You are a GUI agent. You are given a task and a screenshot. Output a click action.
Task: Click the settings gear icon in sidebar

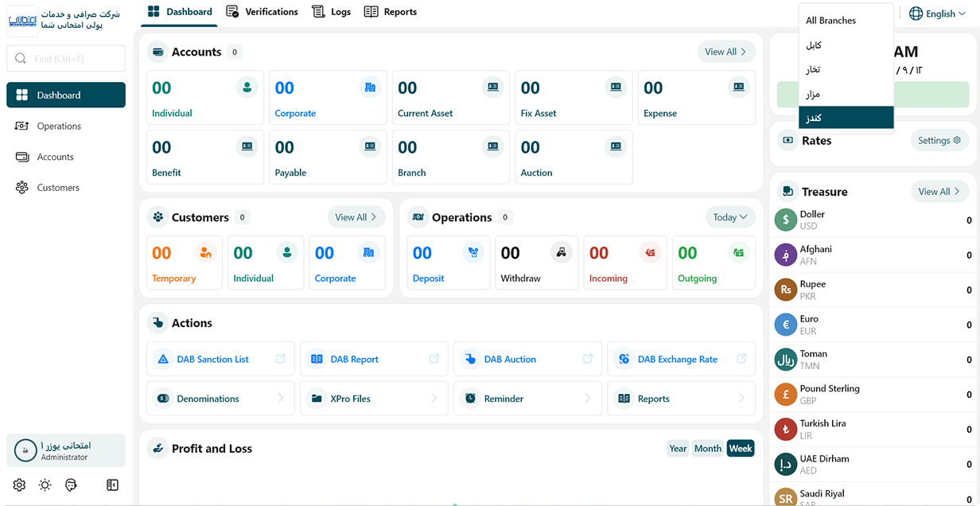[19, 485]
